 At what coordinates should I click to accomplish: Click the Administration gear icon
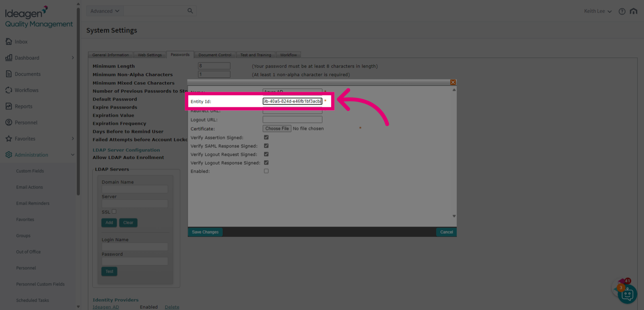9,154
